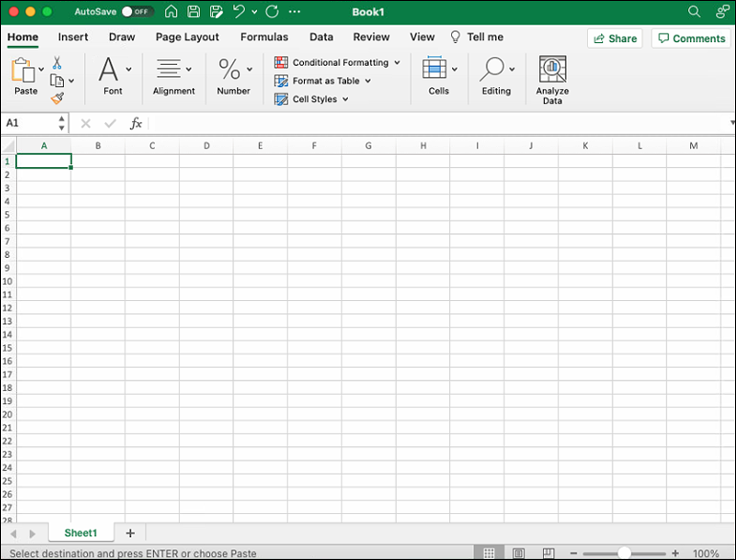Expand the formula bar with right-edge arrow
This screenshot has width=736, height=560.
(x=732, y=123)
